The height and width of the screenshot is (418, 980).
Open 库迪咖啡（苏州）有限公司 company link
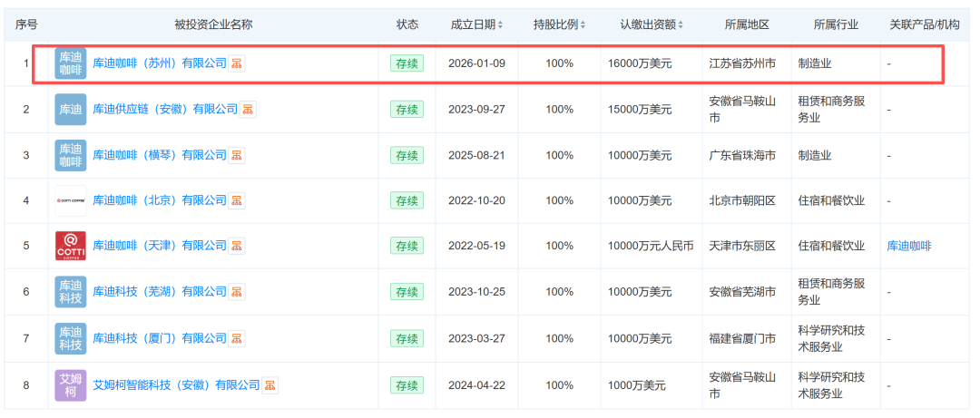(160, 63)
